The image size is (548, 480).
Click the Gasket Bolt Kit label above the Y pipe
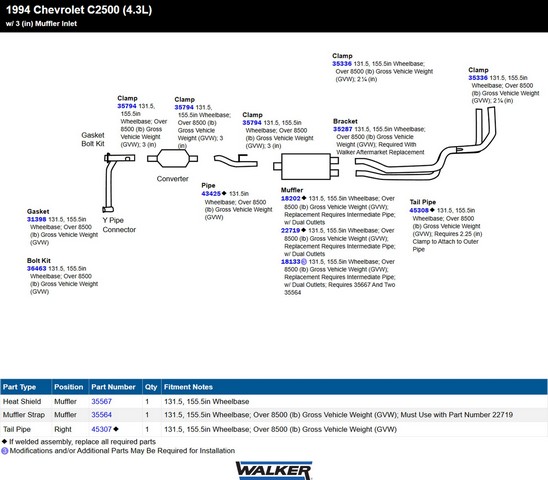click(93, 139)
